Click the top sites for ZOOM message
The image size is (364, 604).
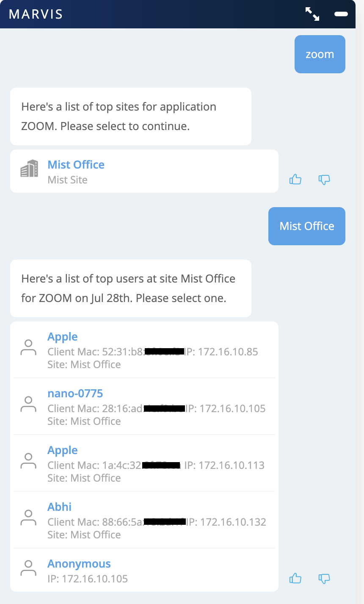point(130,116)
